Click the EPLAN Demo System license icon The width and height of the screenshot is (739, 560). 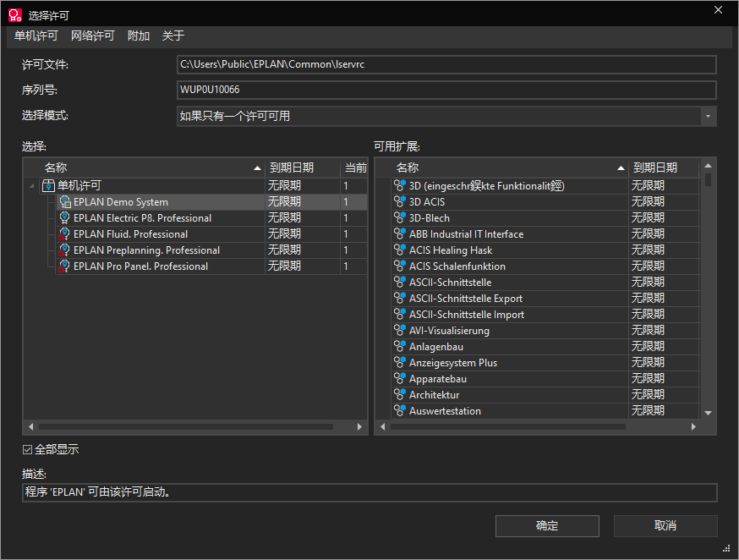(x=64, y=202)
